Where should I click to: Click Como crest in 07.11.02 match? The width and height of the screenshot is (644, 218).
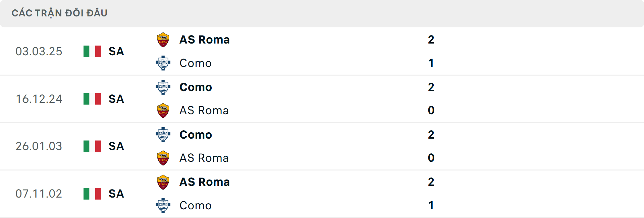click(x=163, y=205)
